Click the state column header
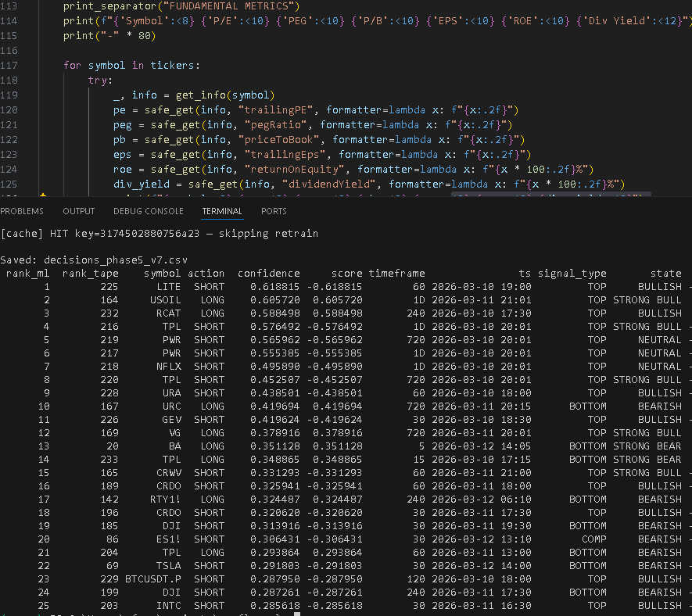This screenshot has height=616, width=692. tap(666, 274)
